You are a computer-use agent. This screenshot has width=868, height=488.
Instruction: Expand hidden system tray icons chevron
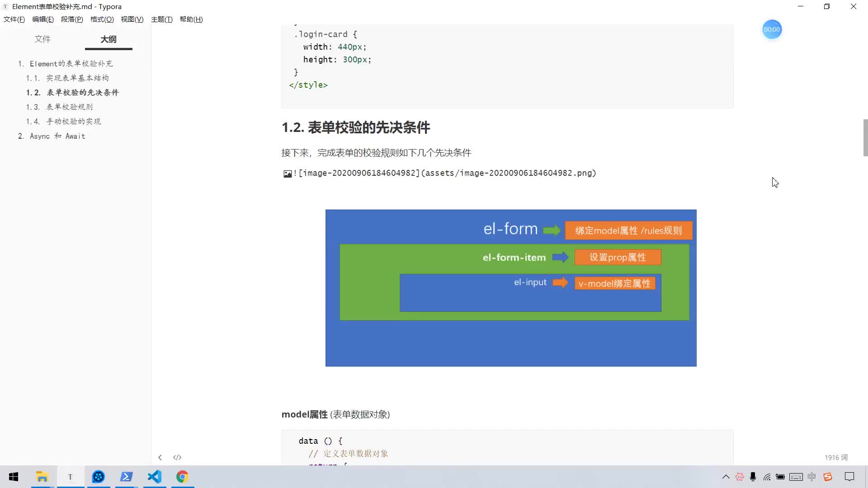tap(726, 477)
